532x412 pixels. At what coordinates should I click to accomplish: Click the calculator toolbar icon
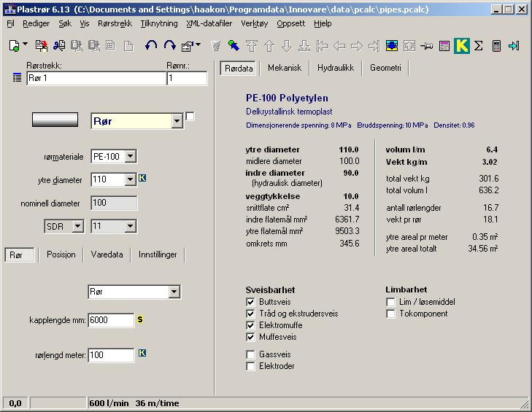[x=496, y=46]
